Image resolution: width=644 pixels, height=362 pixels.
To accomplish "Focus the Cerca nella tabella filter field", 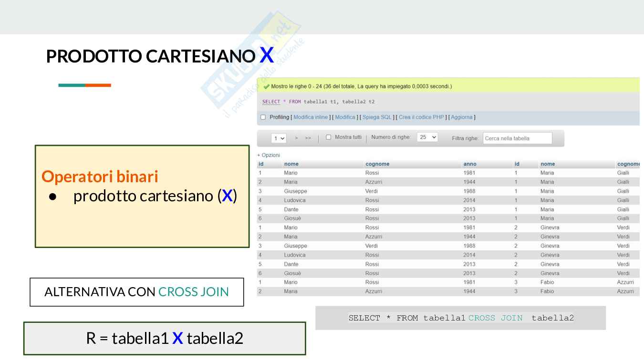I will tap(517, 138).
